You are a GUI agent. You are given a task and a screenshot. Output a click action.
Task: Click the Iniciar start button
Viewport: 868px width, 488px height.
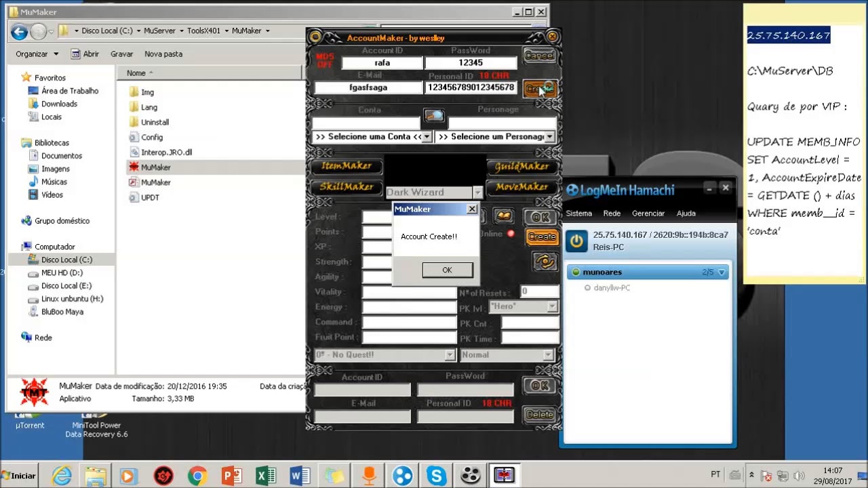18,476
